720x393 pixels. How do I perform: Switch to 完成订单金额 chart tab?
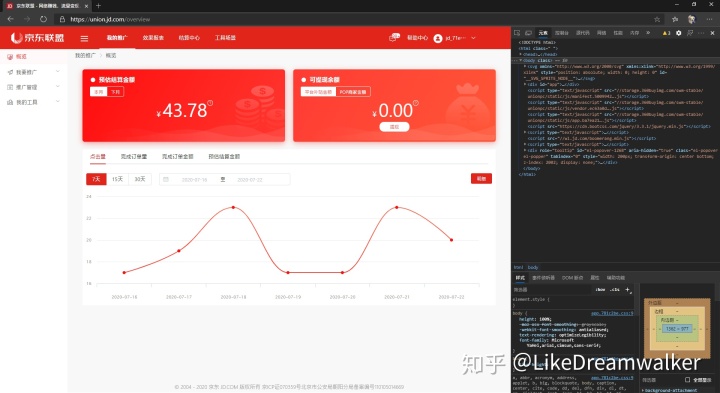pyautogui.click(x=178, y=157)
